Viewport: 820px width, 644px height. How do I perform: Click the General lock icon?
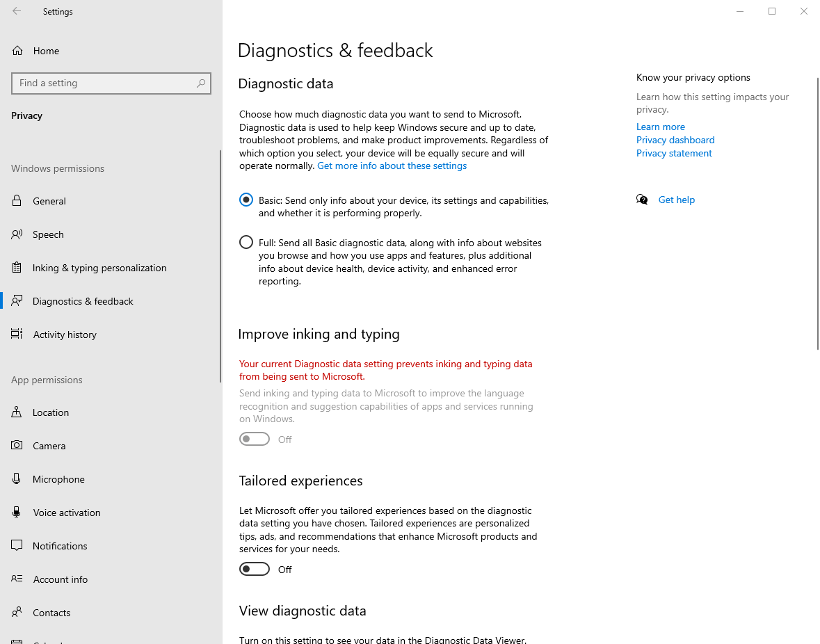coord(17,201)
